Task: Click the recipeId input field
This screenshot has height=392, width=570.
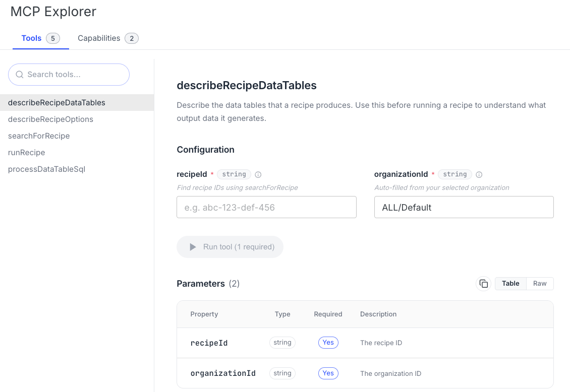Action: [x=266, y=207]
